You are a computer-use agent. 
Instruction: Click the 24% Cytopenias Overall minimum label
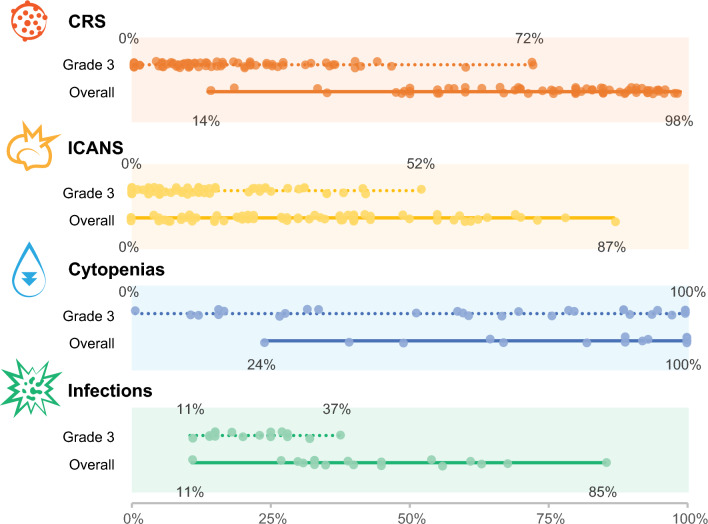[261, 364]
